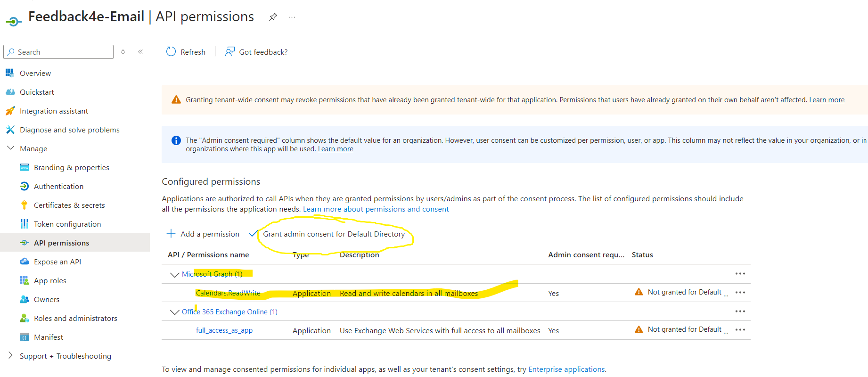Click the Expose an API cloud icon
This screenshot has height=377, width=868.
(x=25, y=262)
